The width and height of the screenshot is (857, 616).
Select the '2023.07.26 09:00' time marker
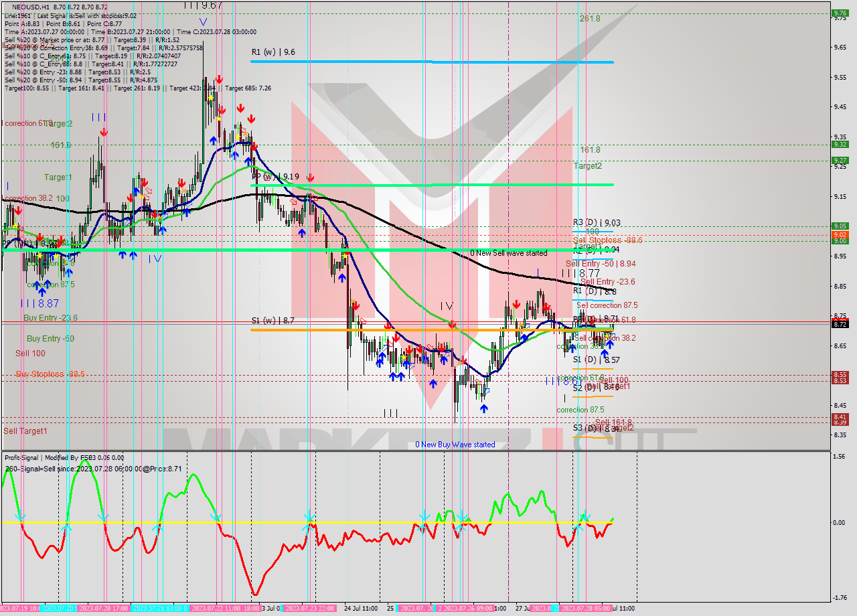pos(467,609)
